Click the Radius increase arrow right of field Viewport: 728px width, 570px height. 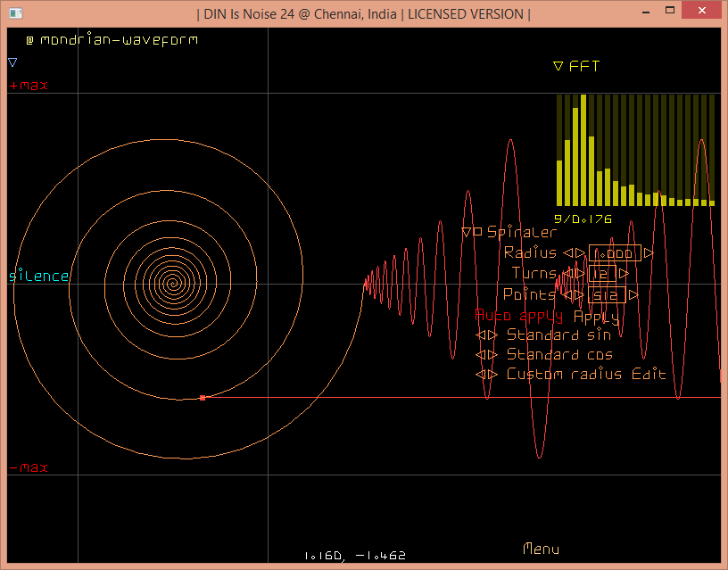tap(649, 253)
